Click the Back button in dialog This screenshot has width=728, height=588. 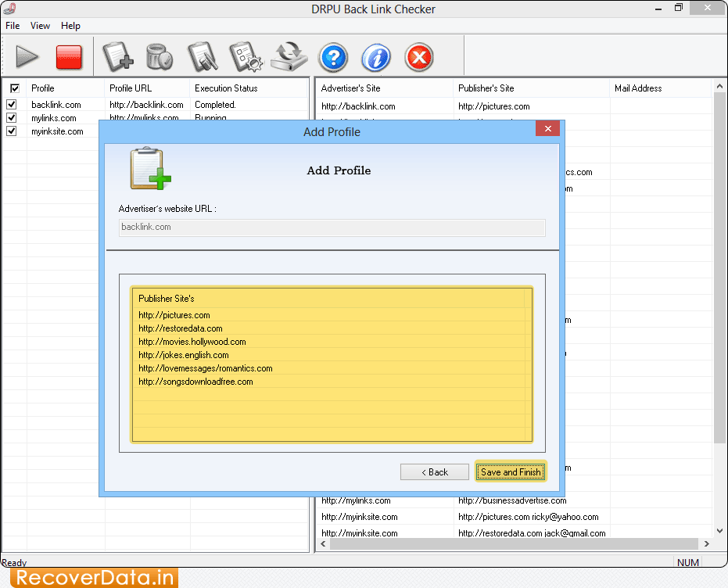click(435, 471)
